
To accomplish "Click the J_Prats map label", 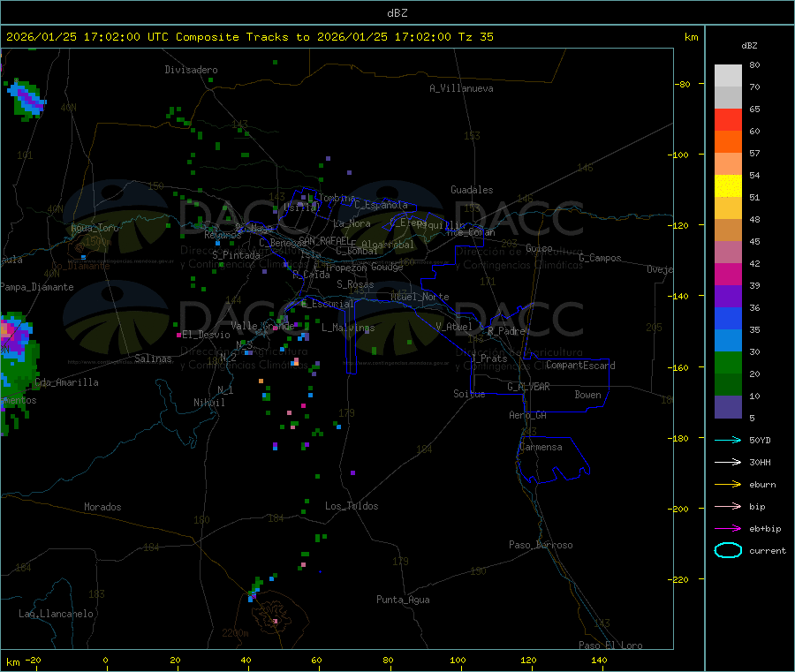I will pos(488,359).
